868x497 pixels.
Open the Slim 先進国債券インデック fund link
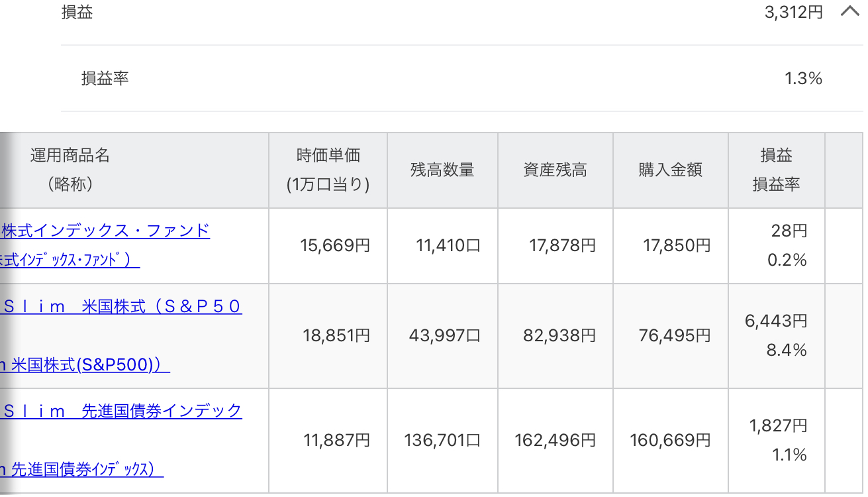tap(122, 411)
